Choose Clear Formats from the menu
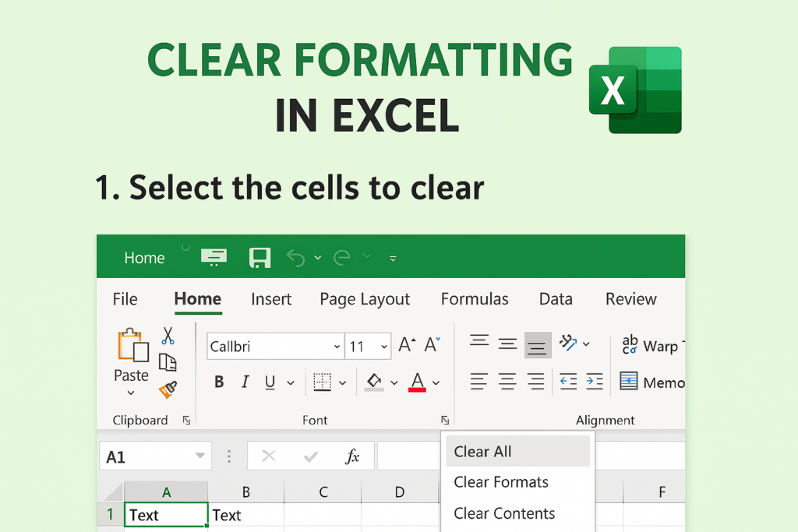Viewport: 798px width, 532px height. [x=501, y=482]
